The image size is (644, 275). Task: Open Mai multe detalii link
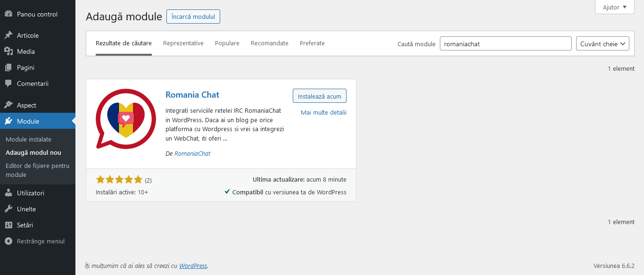tap(323, 113)
